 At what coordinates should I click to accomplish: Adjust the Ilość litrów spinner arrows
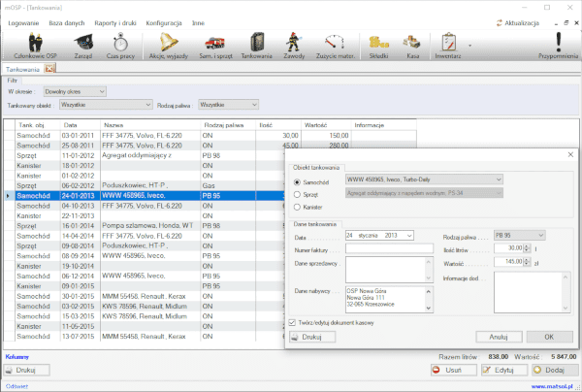click(527, 248)
